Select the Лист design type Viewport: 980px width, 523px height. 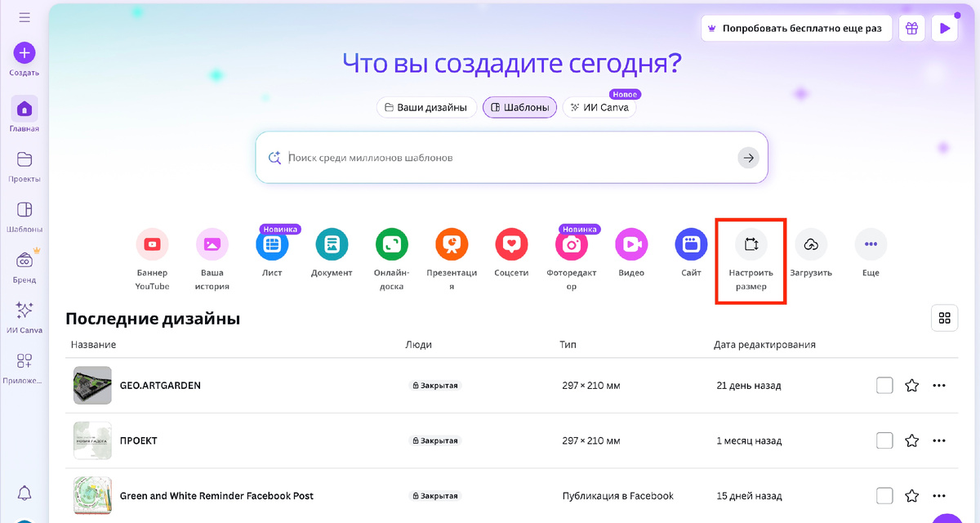272,253
